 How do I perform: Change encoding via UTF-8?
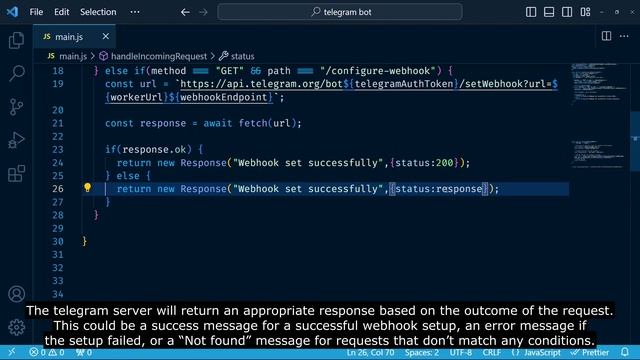[460, 352]
